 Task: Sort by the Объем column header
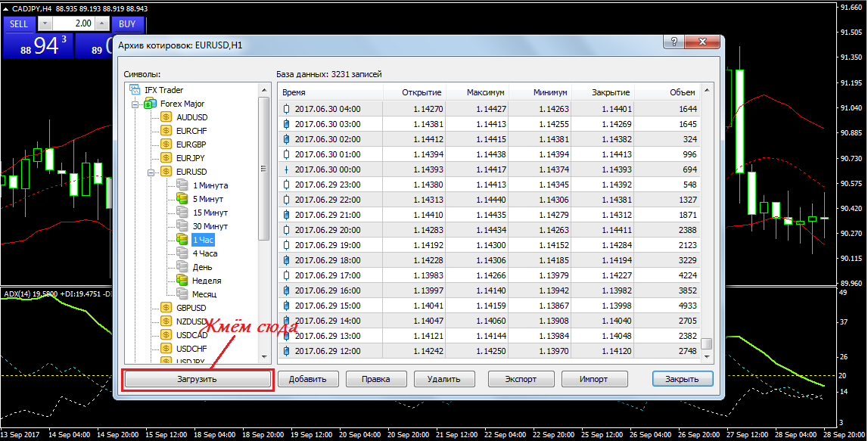(667, 92)
